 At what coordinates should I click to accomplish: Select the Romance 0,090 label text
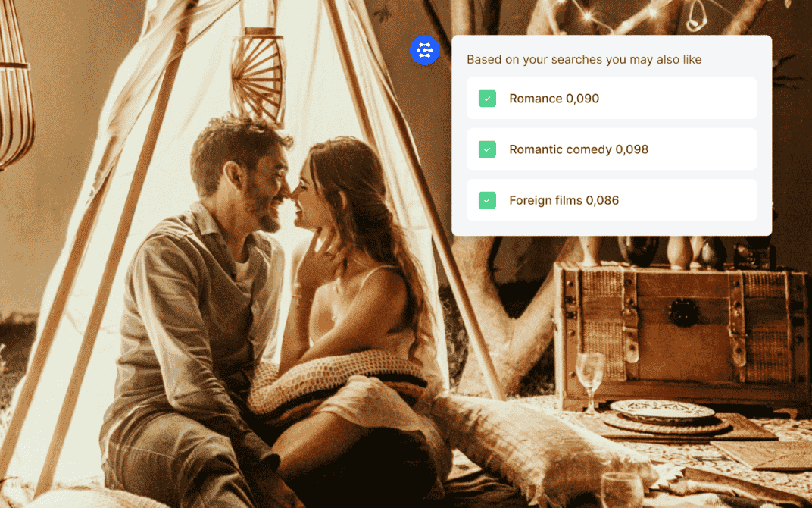click(554, 99)
